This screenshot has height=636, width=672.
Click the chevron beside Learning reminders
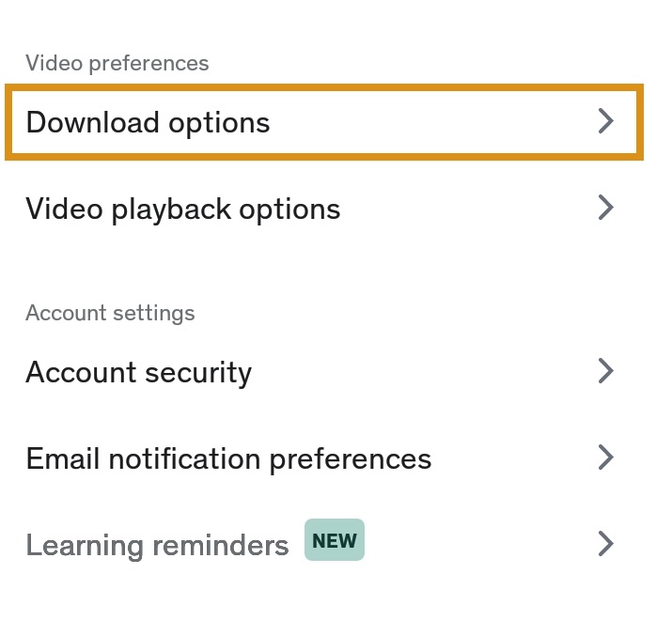[x=606, y=543]
